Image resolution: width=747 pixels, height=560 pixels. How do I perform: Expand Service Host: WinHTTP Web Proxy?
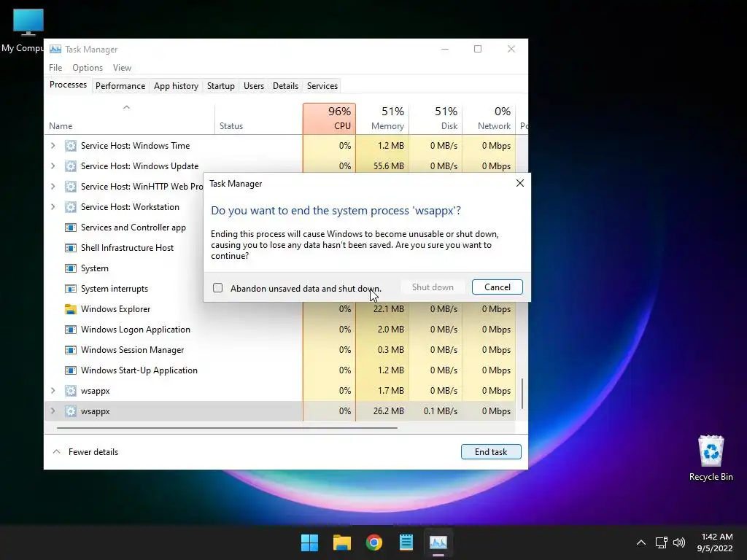coord(53,187)
